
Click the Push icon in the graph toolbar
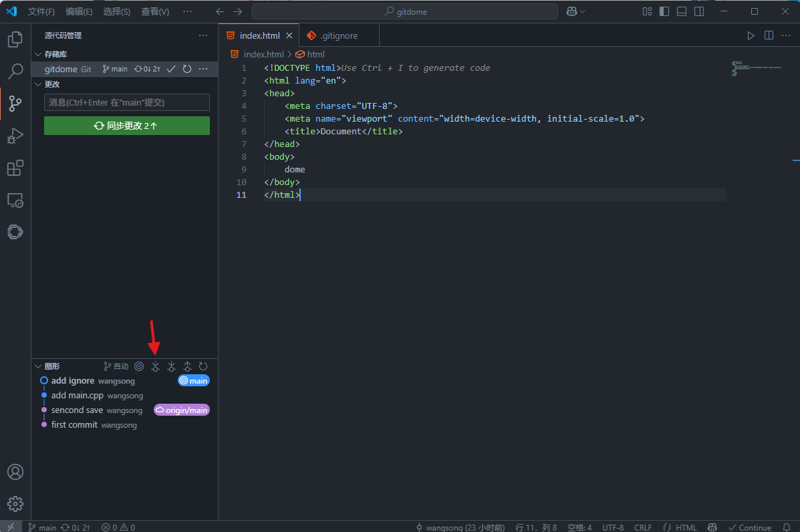pos(187,366)
